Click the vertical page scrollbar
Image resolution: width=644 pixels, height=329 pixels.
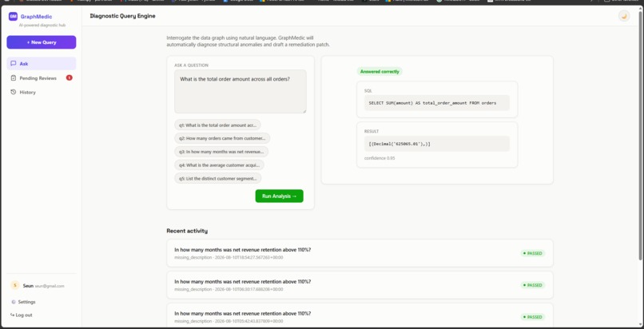[640, 136]
